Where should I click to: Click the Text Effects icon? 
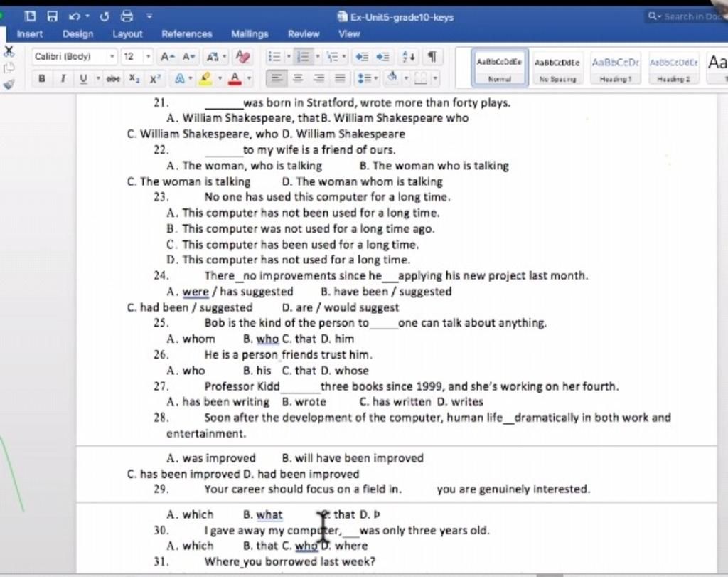pos(180,78)
